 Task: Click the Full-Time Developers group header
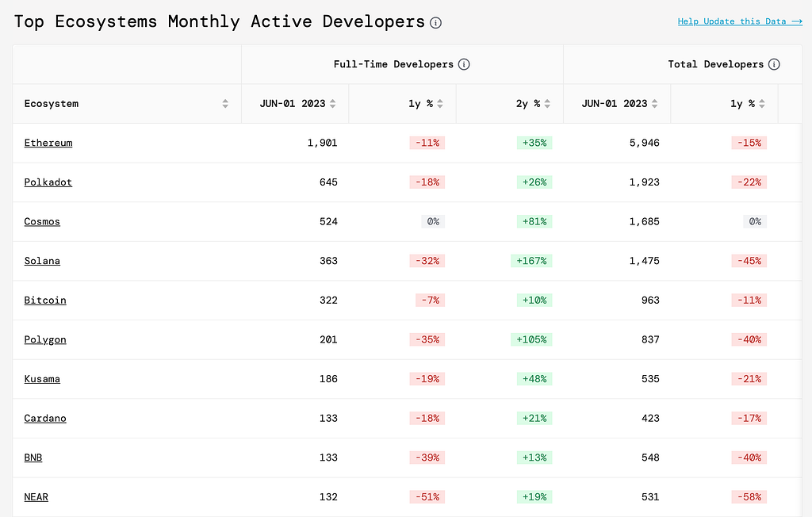coord(393,64)
